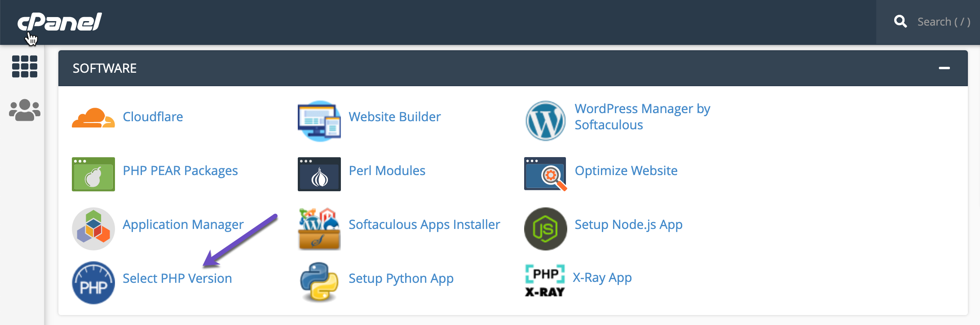The width and height of the screenshot is (980, 325).
Task: Click the Softaculous Apps Installer box icon
Action: coord(319,228)
